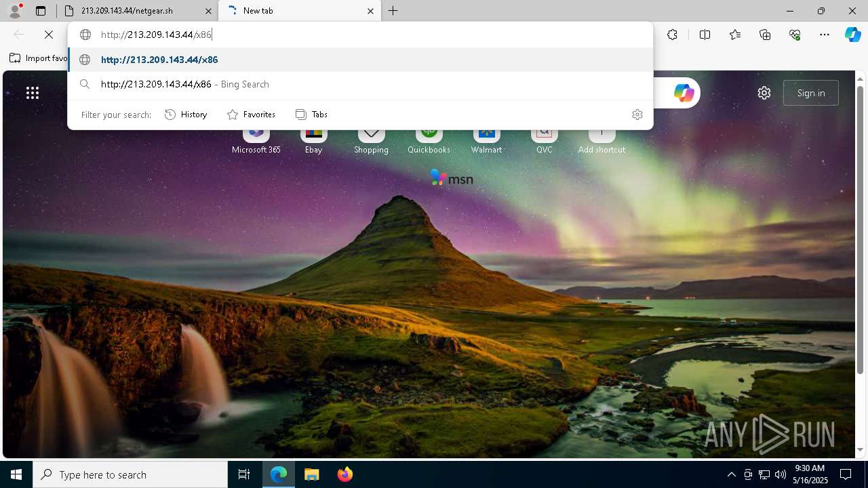Open the Walmart shortcut
Image resolution: width=868 pixels, height=488 pixels.
tap(486, 142)
